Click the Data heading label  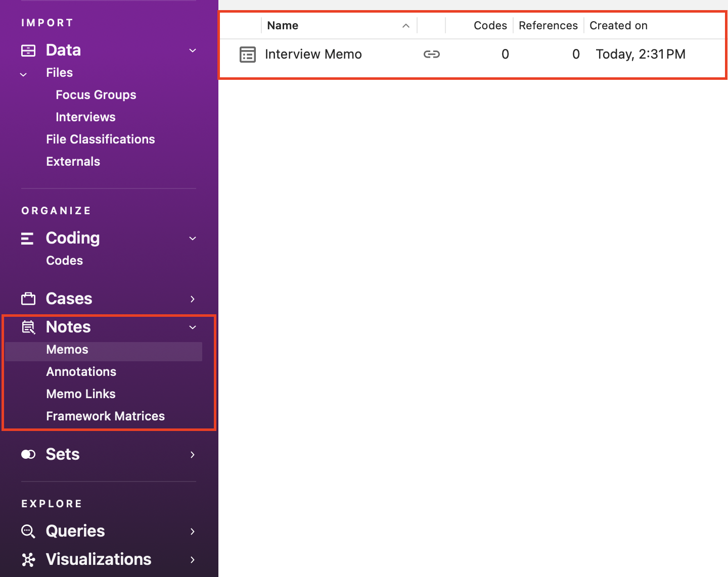tap(63, 50)
